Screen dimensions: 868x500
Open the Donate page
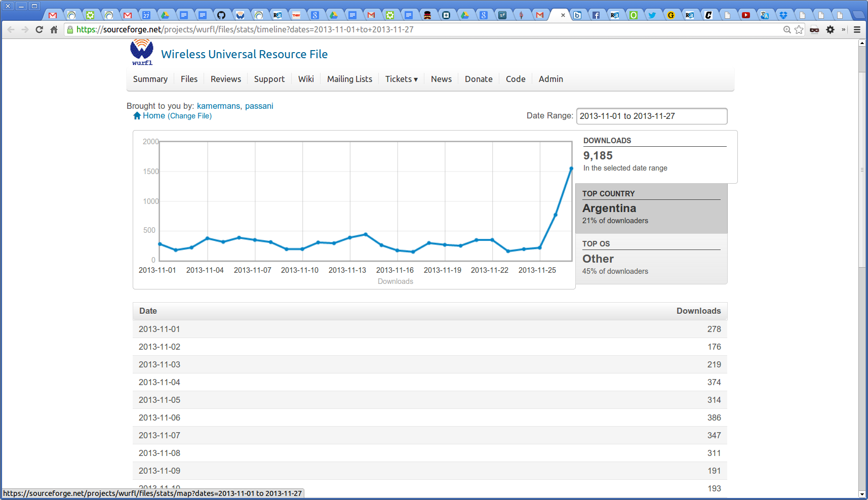click(x=479, y=79)
